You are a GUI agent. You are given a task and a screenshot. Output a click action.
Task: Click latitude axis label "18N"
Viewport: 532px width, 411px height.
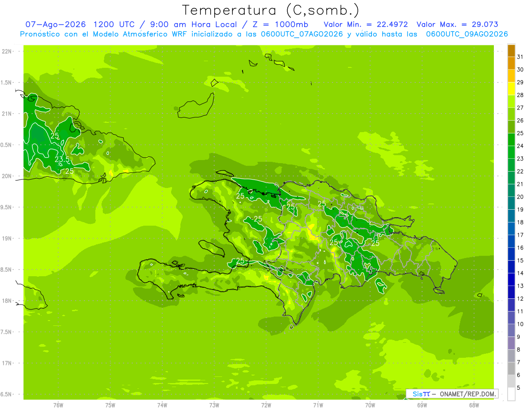6,301
